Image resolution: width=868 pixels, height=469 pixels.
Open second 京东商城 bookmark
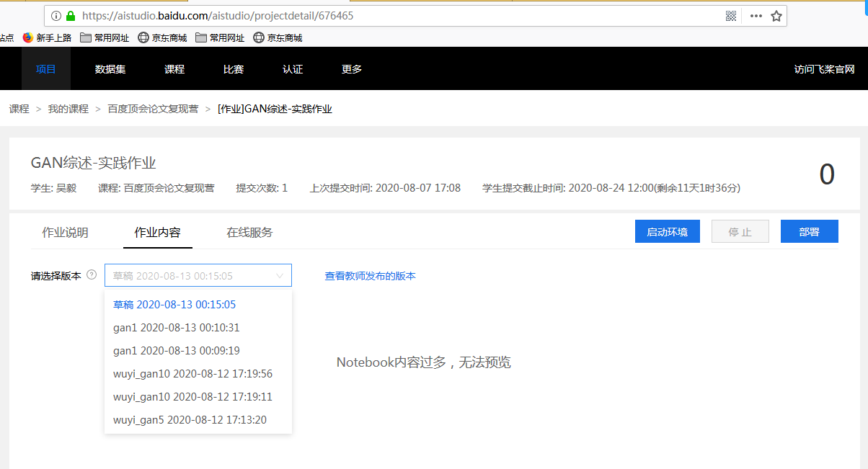tap(278, 37)
